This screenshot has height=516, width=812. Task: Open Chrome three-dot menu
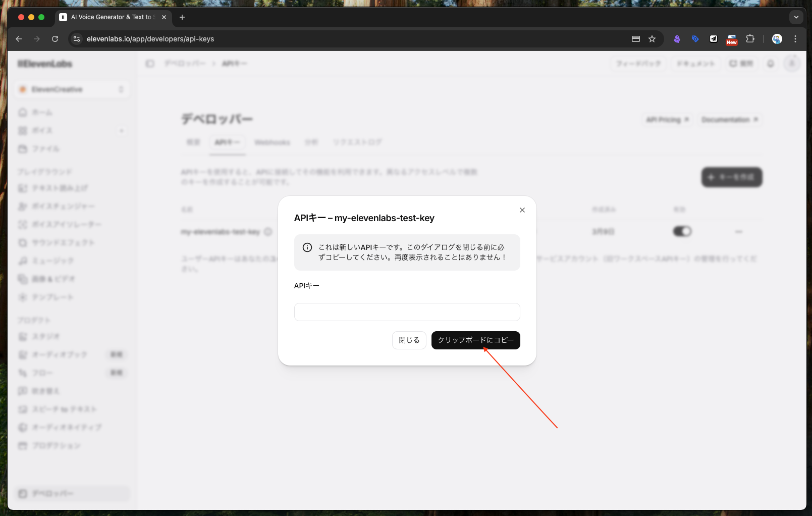(x=795, y=39)
